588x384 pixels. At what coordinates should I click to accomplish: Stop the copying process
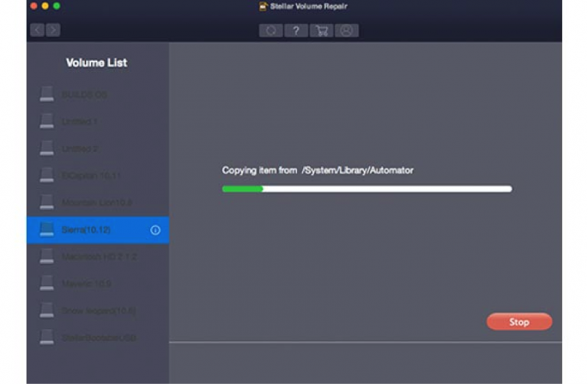click(519, 322)
